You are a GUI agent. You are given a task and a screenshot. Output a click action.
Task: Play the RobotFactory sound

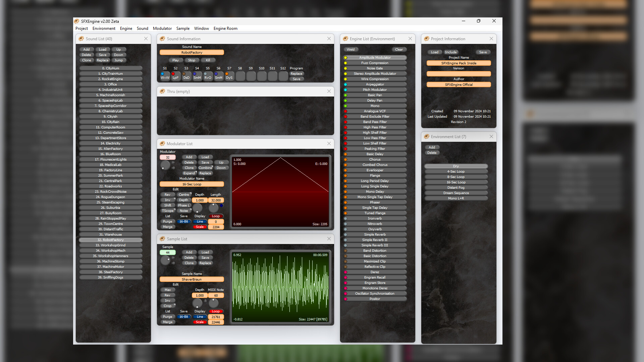(x=175, y=60)
